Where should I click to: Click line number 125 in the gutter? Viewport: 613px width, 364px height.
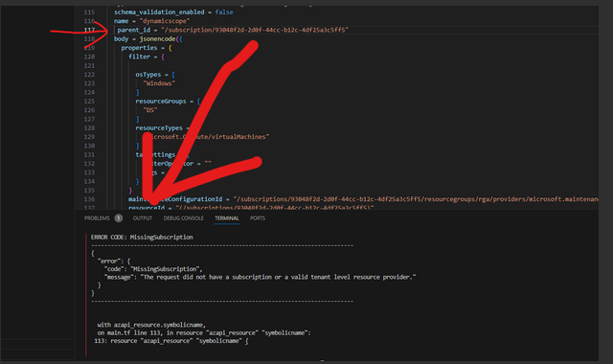click(x=89, y=102)
